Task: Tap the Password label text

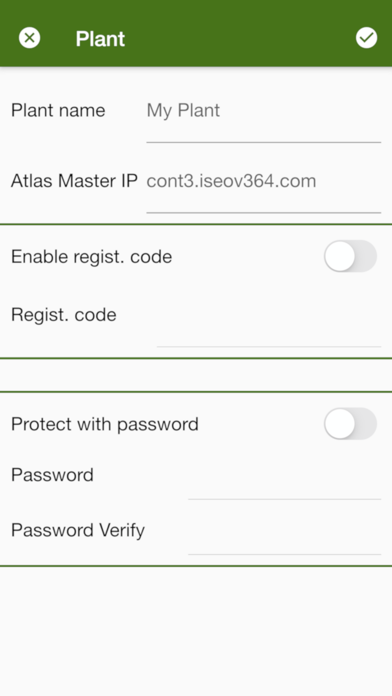Action: click(x=52, y=475)
